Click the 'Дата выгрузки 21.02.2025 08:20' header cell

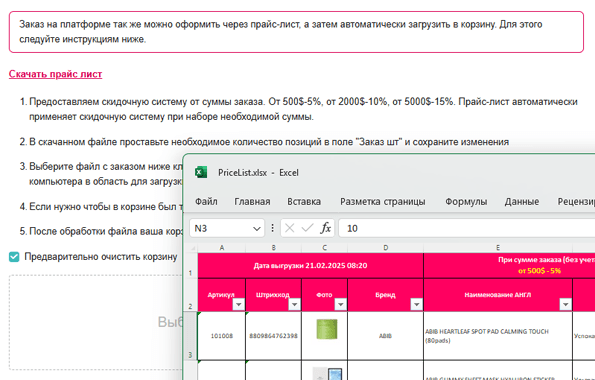tap(310, 266)
